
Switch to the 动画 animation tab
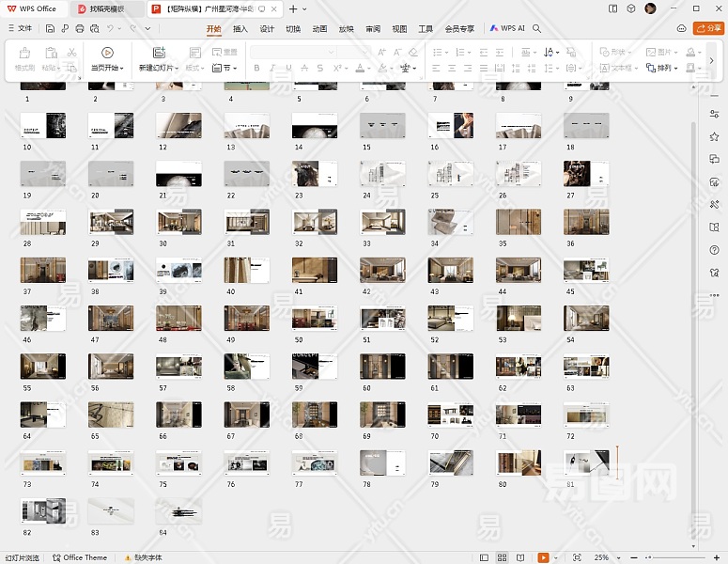[319, 28]
